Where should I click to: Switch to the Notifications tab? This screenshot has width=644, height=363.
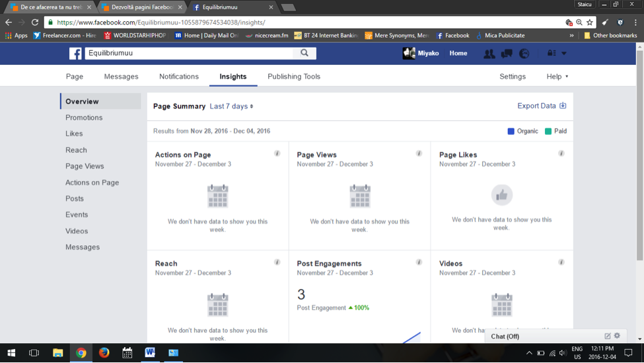click(x=178, y=77)
